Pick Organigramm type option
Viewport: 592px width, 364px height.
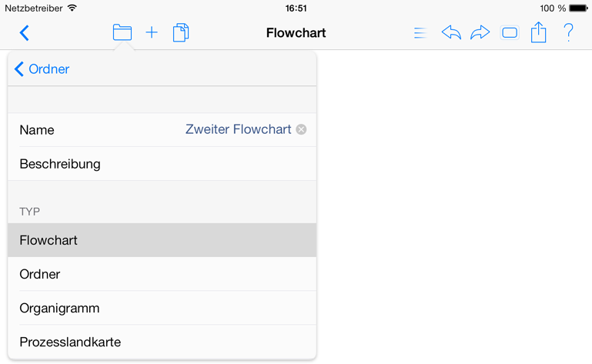(x=162, y=308)
